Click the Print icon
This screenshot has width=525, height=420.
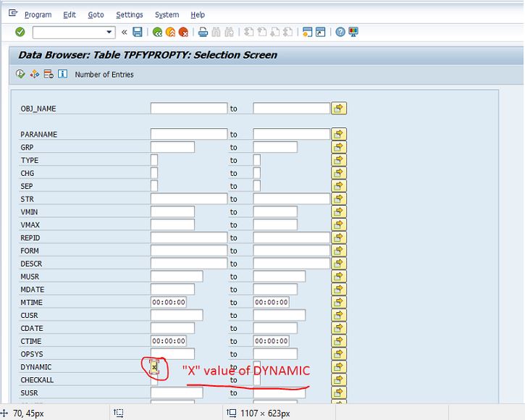203,32
